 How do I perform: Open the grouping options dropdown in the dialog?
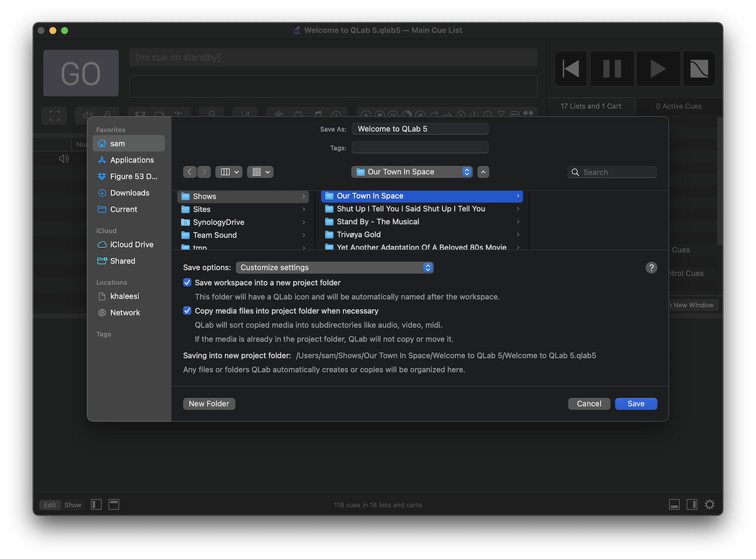260,171
